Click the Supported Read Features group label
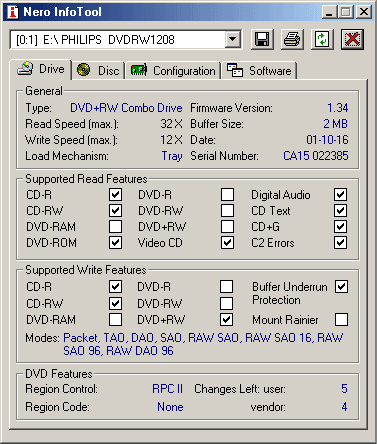 86,179
